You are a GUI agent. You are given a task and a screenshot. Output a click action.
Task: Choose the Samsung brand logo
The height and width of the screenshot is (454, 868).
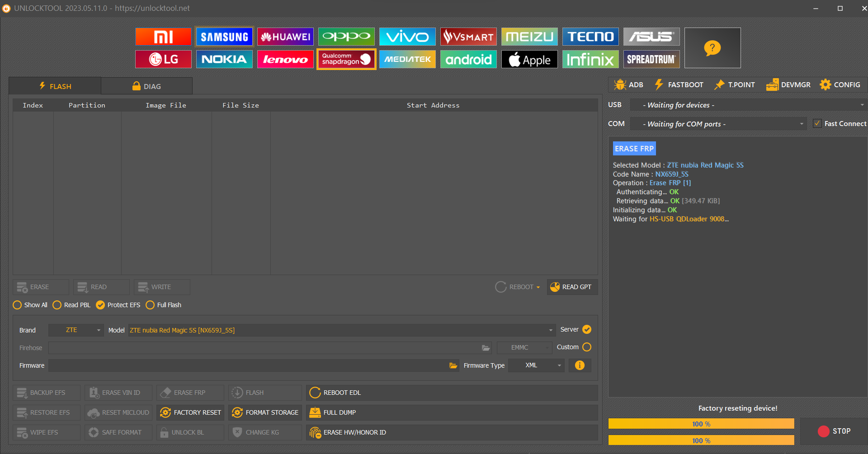coord(224,37)
